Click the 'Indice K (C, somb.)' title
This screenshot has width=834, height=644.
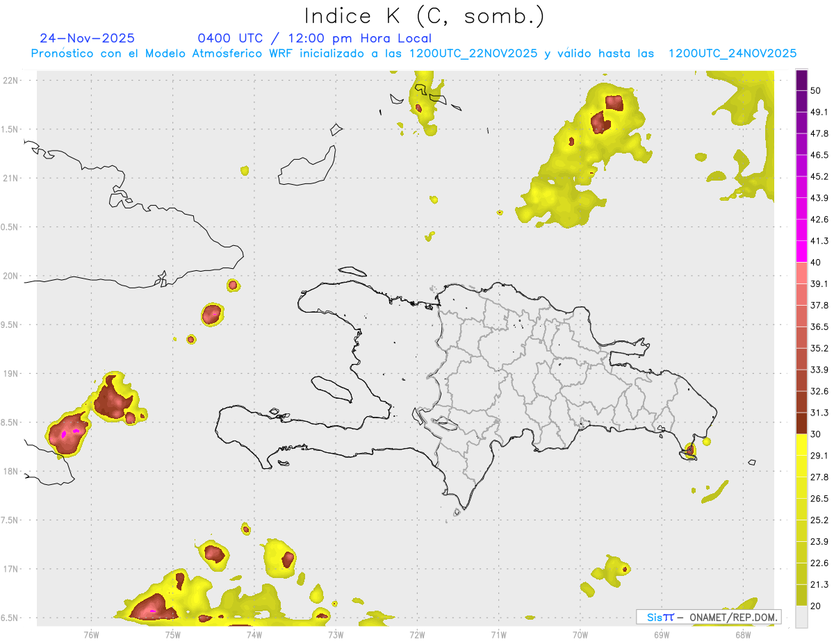424,16
